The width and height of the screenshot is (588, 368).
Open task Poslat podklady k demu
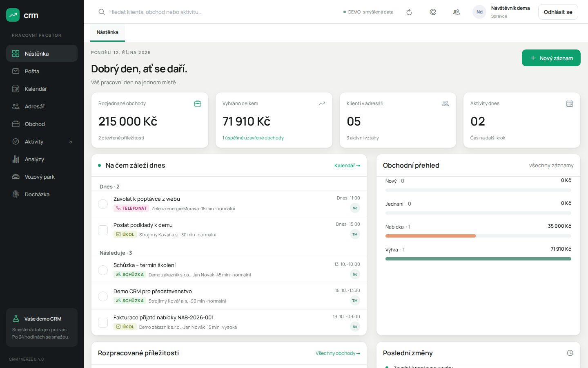pos(143,225)
